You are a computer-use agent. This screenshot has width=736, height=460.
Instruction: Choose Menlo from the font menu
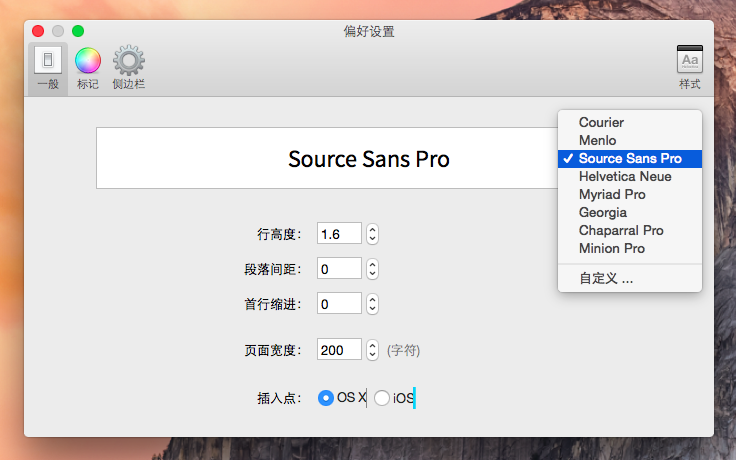pyautogui.click(x=630, y=140)
